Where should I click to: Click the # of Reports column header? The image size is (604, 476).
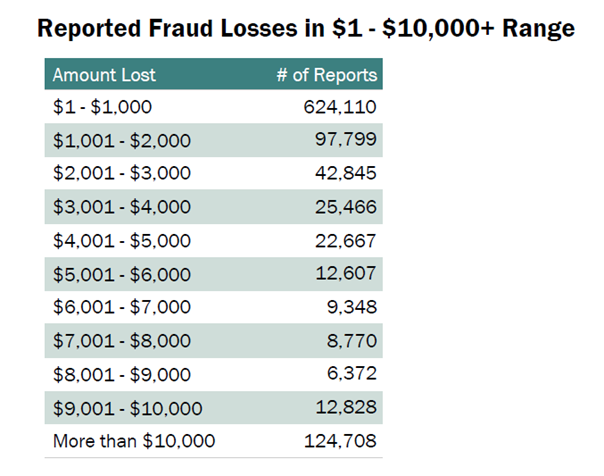[327, 75]
